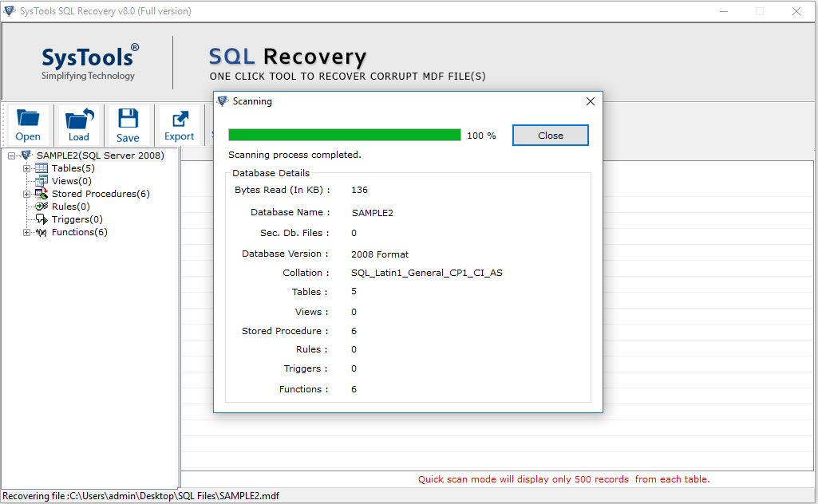
Task: Click the collation value SQL_Latin1_General_CP1_CI_AS
Action: (427, 273)
